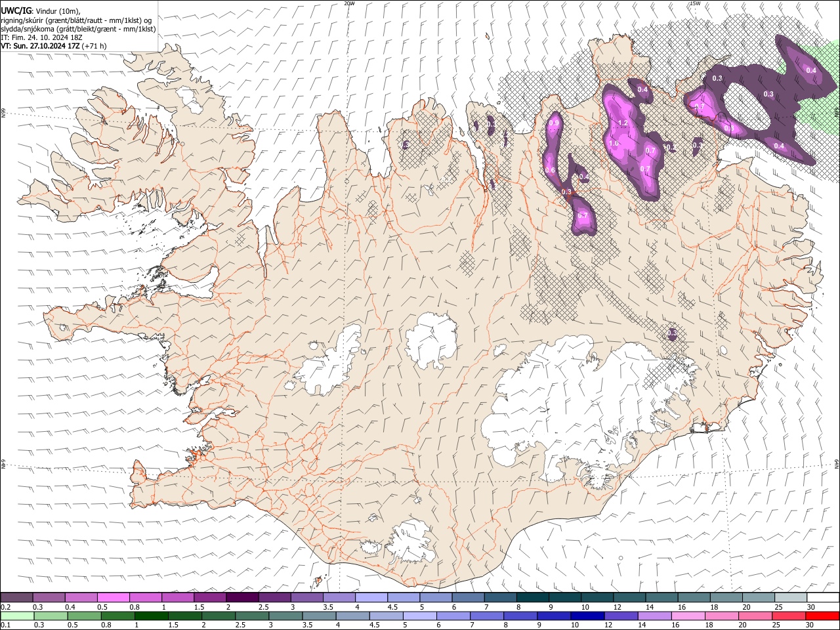Screen dimensions: 840x630
Task: Click the '0.6' snowfall value on the map
Action: pos(550,170)
